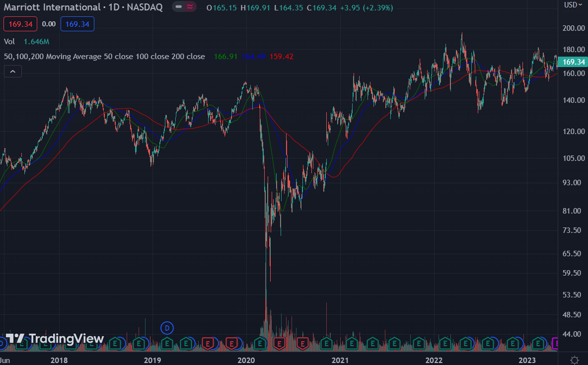Image resolution: width=588 pixels, height=365 pixels.
Task: Click the red 169.34 sell price button
Action: coord(20,24)
